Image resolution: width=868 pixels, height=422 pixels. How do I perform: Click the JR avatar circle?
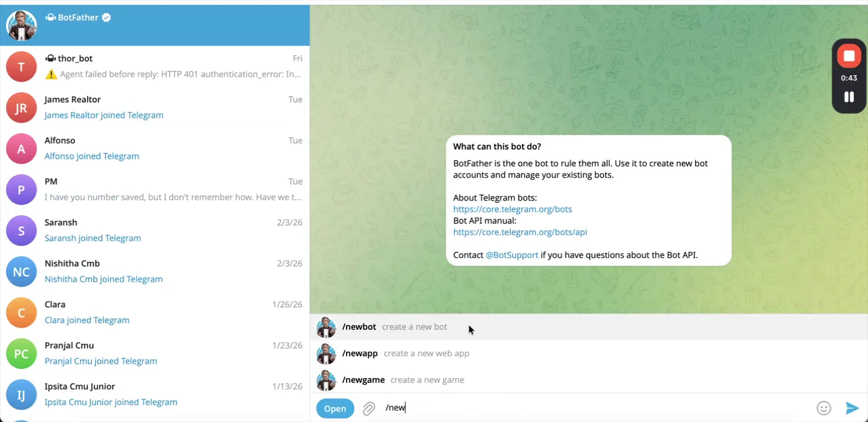[21, 107]
